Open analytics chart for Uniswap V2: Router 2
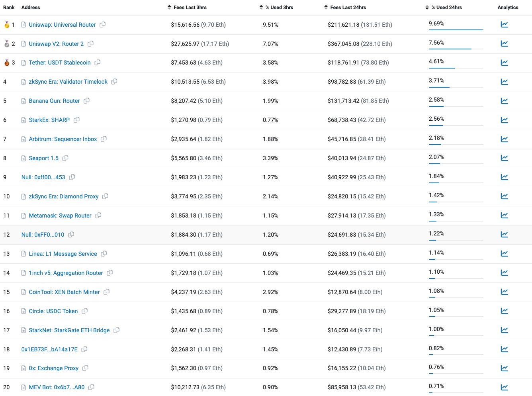This screenshot has height=396, width=532. [504, 43]
